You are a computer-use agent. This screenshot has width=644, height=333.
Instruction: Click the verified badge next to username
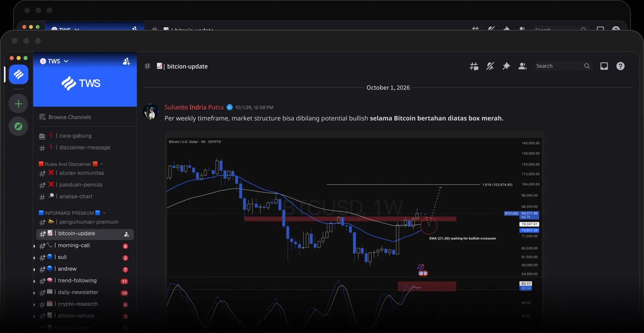click(230, 107)
